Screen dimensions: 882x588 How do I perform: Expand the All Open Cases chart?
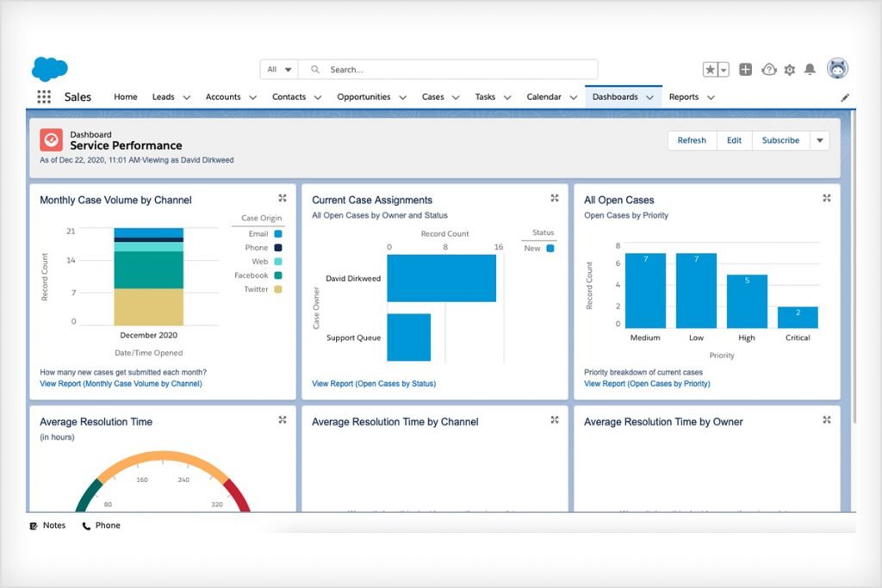click(x=827, y=199)
